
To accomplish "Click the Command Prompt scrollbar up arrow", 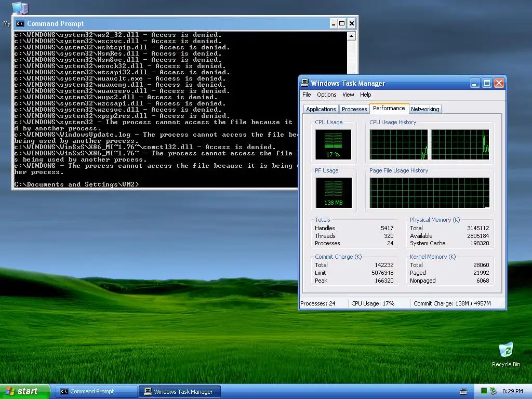I will point(351,36).
